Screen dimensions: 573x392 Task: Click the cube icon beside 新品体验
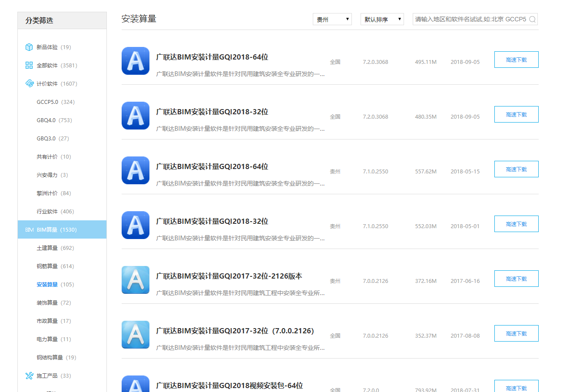[x=29, y=47]
